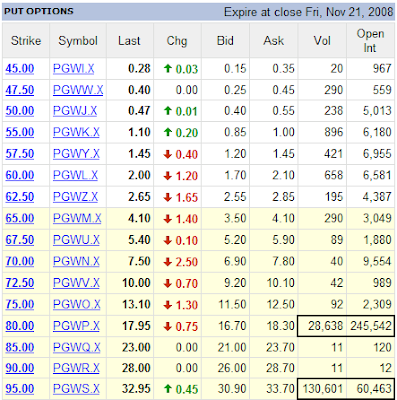This screenshot has height=400, width=397.
Task: Click the green up arrow beside 0.45
Action: click(x=168, y=389)
